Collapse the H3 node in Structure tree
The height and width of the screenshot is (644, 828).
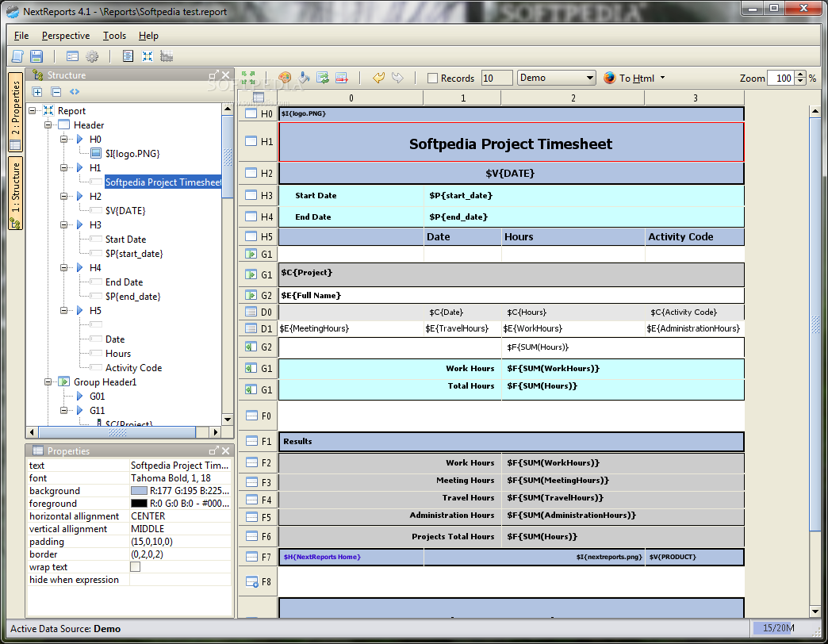coord(64,224)
